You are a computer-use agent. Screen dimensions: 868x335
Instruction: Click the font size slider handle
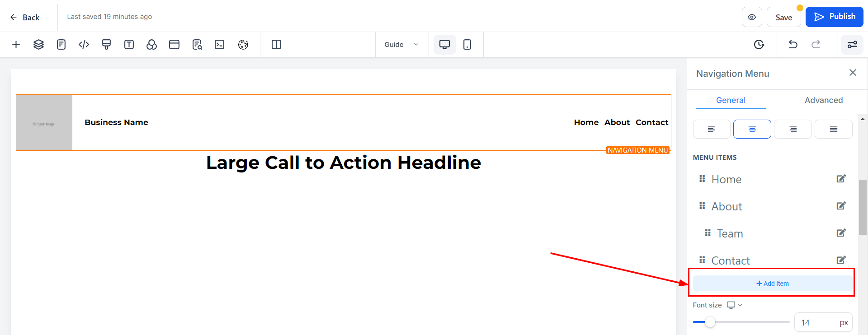coord(710,322)
